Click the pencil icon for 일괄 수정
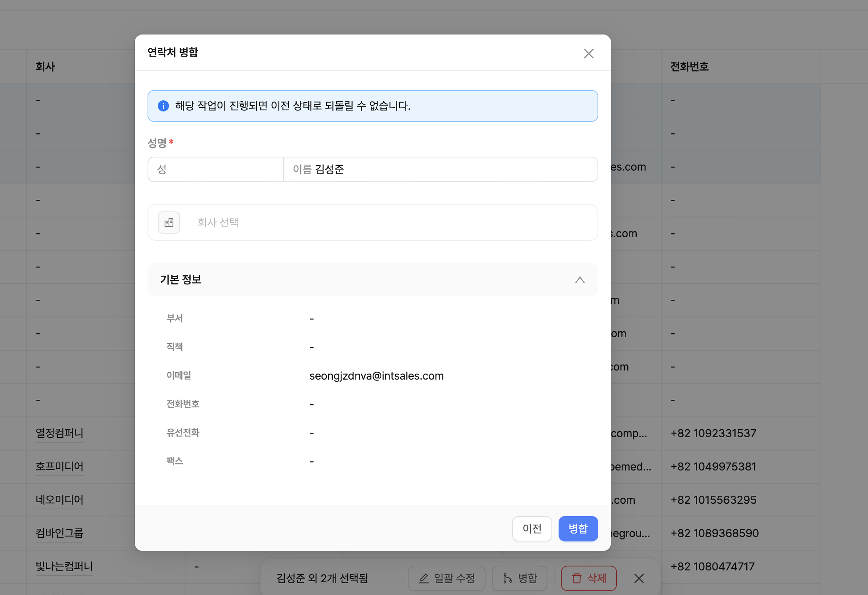 (424, 578)
